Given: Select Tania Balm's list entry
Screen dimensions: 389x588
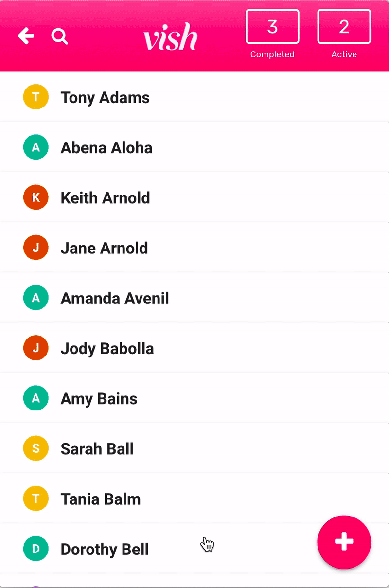Looking at the screenshot, I should point(101,499).
